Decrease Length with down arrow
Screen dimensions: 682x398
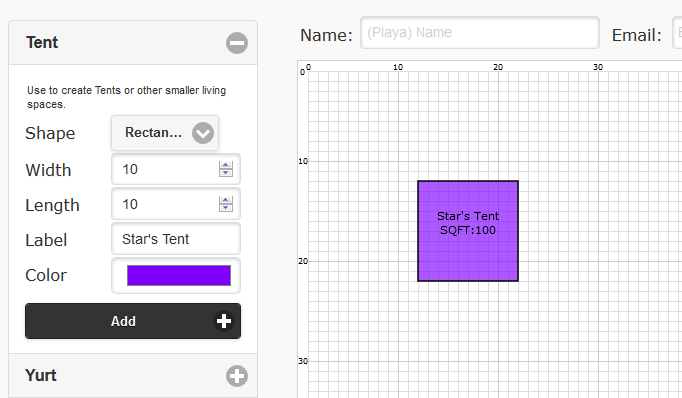pyautogui.click(x=226, y=208)
